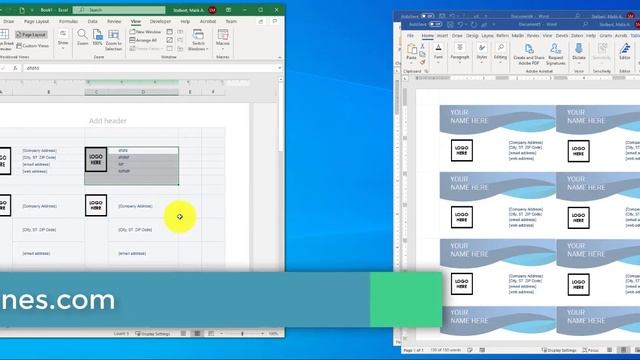640x360 pixels.
Task: Click Create and Share Adobe PDF
Action: (529, 54)
